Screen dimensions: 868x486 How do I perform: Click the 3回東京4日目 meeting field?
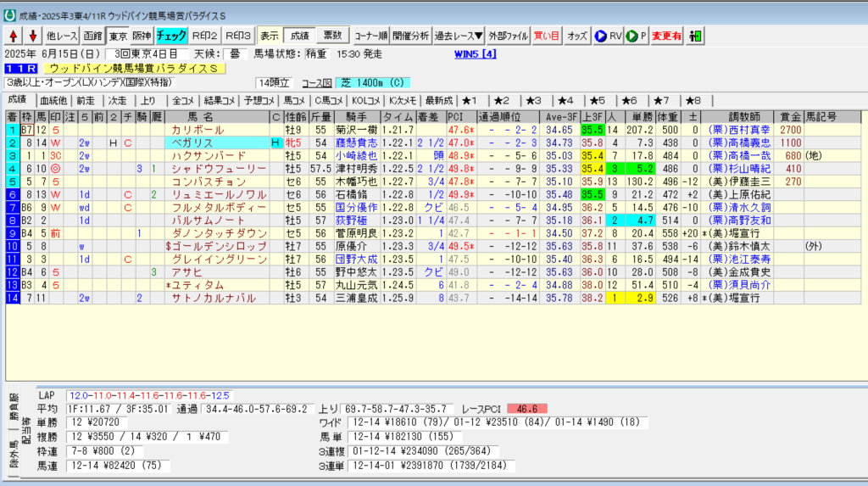[147, 53]
